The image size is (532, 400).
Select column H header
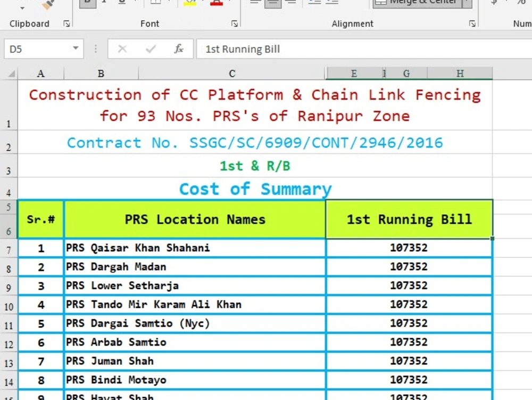pos(460,74)
